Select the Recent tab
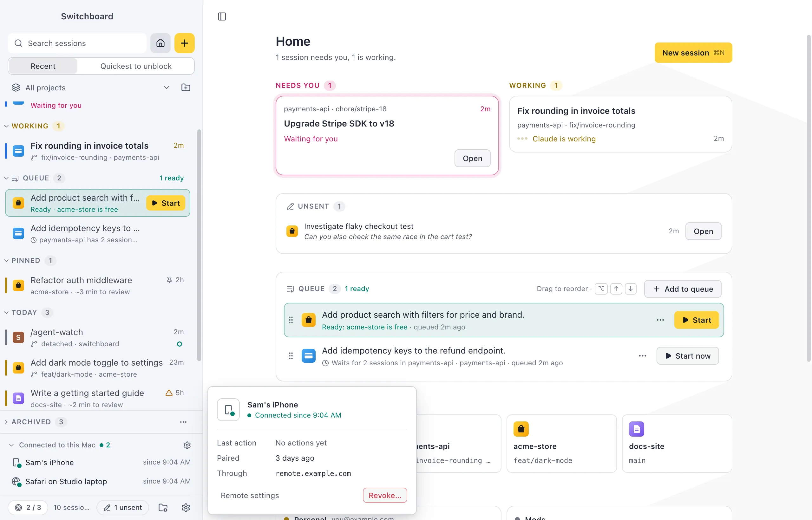The image size is (812, 520). (x=43, y=66)
